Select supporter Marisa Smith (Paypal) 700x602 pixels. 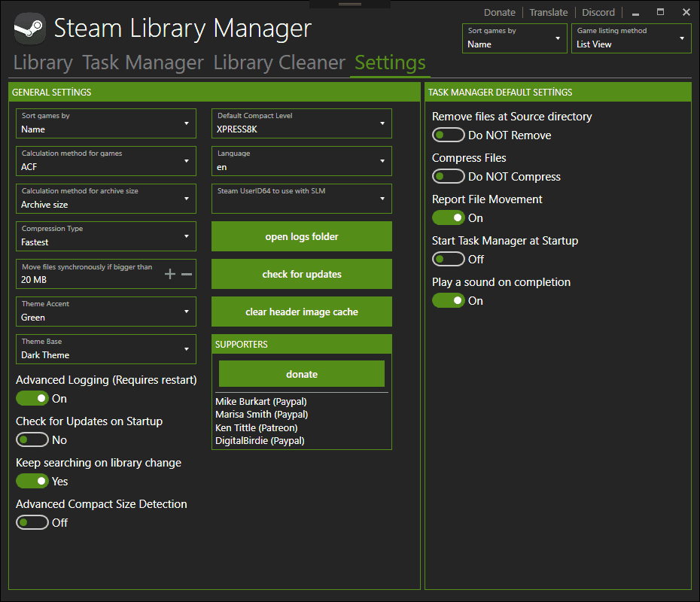(x=262, y=414)
